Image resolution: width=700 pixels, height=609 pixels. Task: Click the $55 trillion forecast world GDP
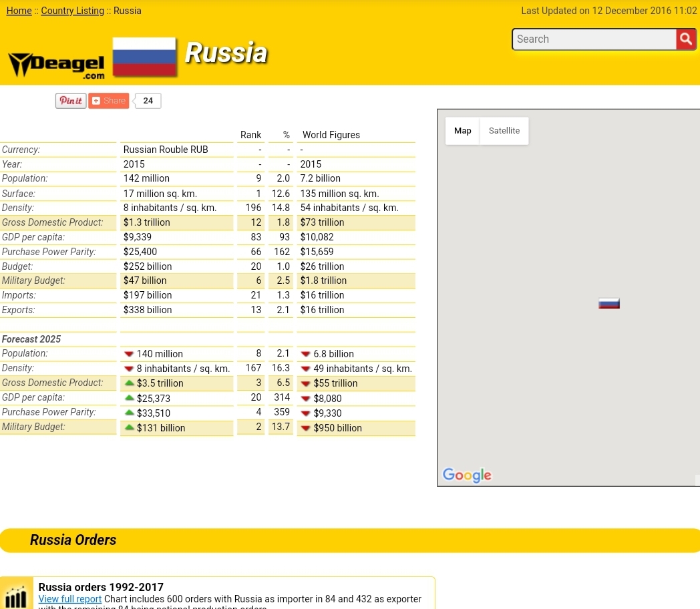click(x=336, y=383)
